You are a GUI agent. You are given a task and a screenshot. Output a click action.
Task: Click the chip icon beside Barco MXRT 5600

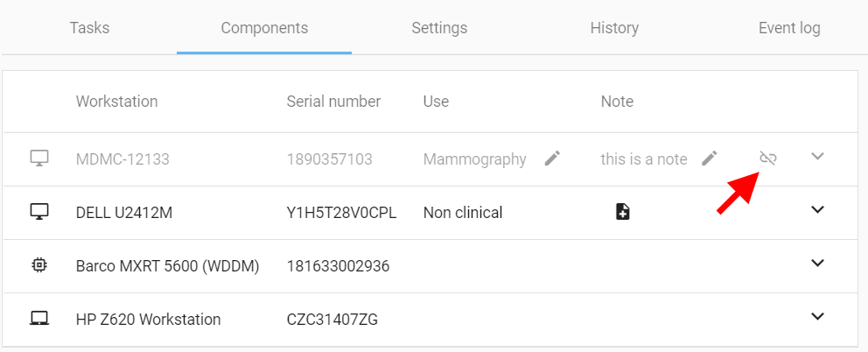click(x=38, y=265)
